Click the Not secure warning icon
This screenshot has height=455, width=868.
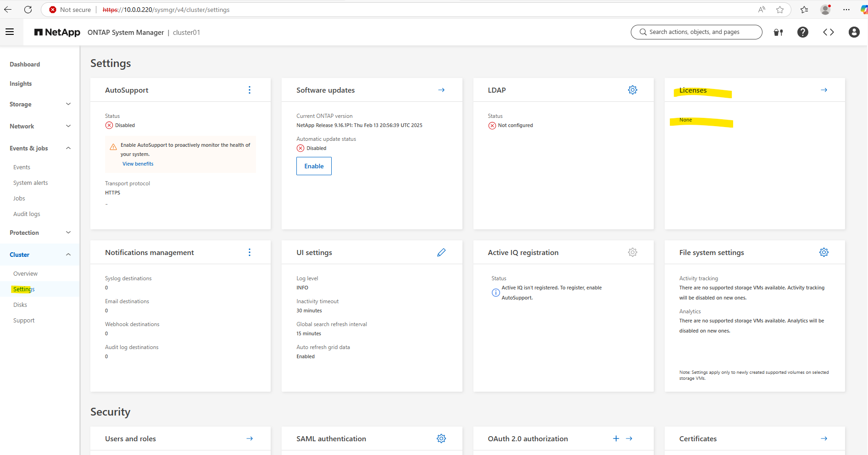pos(53,10)
